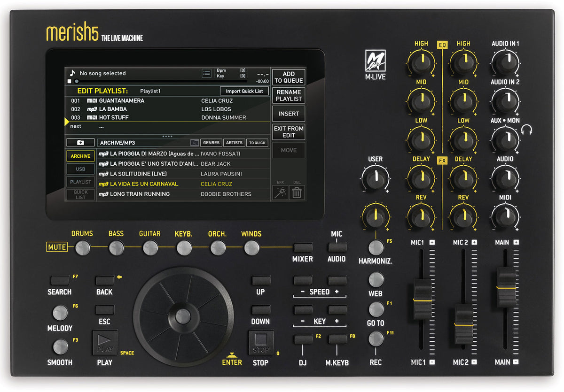The image size is (564, 392).
Task: Tap Import Quick List
Action: (x=244, y=91)
